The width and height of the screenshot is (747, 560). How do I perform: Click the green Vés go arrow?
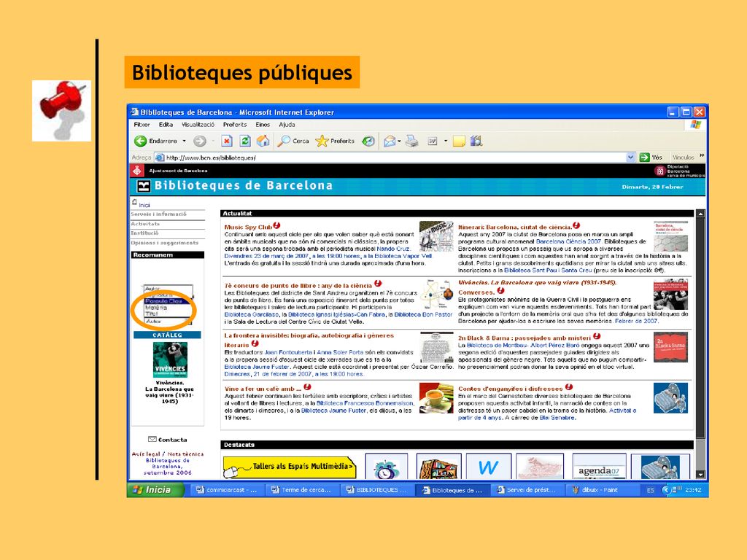pyautogui.click(x=645, y=157)
